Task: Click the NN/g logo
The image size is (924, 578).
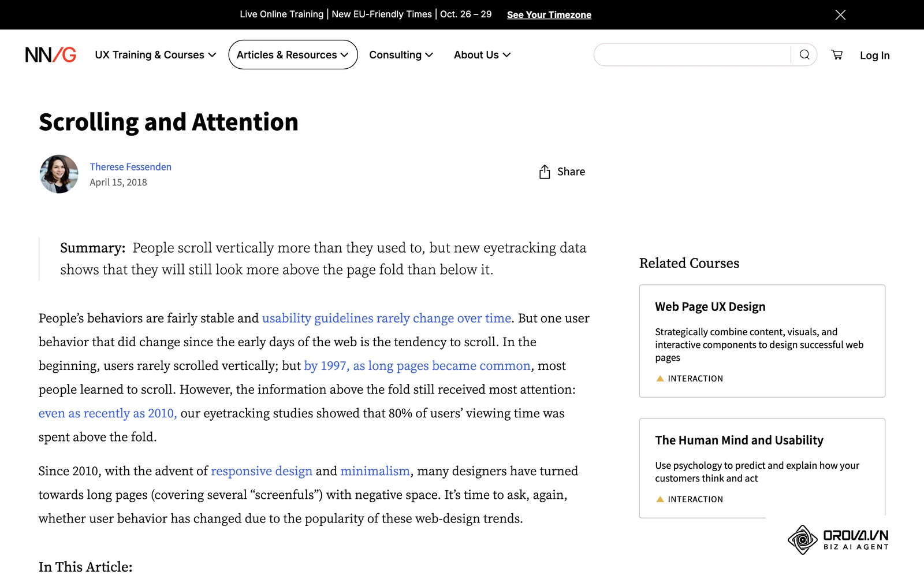Action: point(51,55)
